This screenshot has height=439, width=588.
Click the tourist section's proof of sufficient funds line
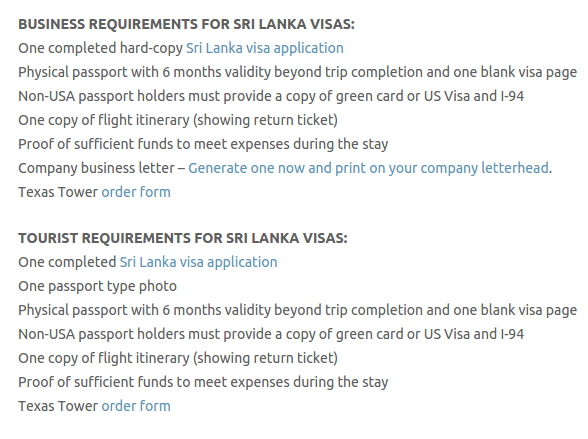point(203,382)
